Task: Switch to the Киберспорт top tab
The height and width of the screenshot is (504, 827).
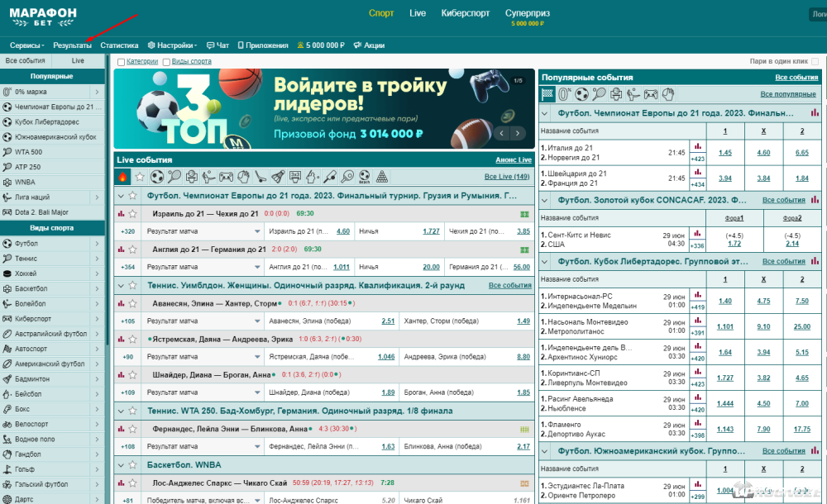Action: (x=466, y=13)
